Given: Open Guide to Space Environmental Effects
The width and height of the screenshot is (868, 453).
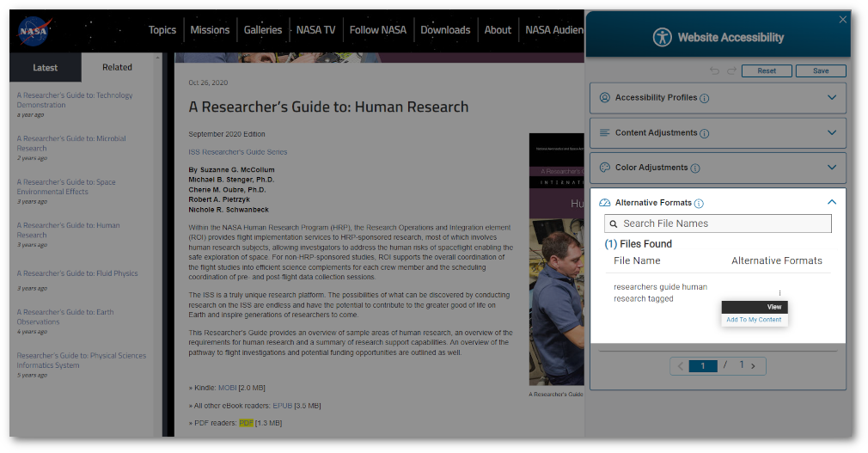Looking at the screenshot, I should [66, 187].
